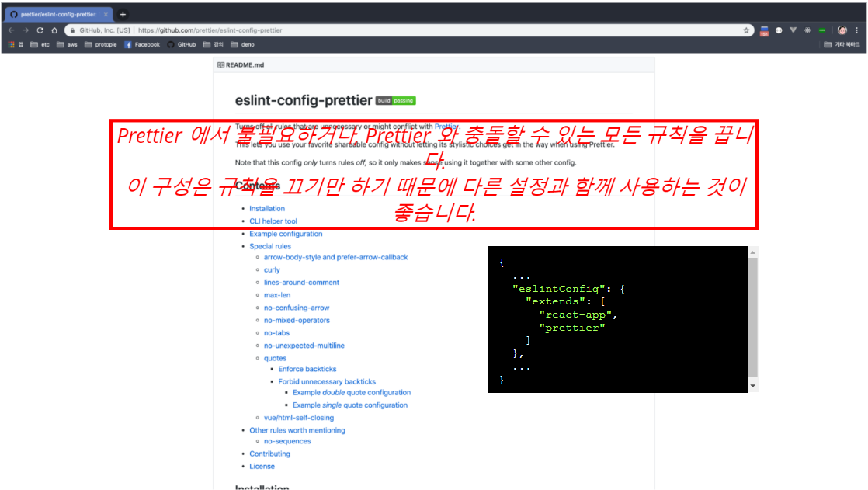Click the "eslintConfig" key in the code
The width and height of the screenshot is (868, 490).
[558, 288]
